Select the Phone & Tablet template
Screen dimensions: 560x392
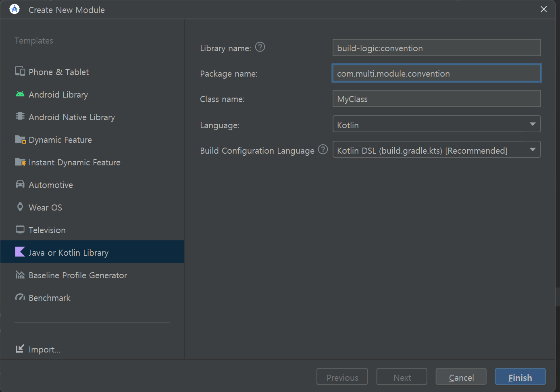pyautogui.click(x=92, y=72)
